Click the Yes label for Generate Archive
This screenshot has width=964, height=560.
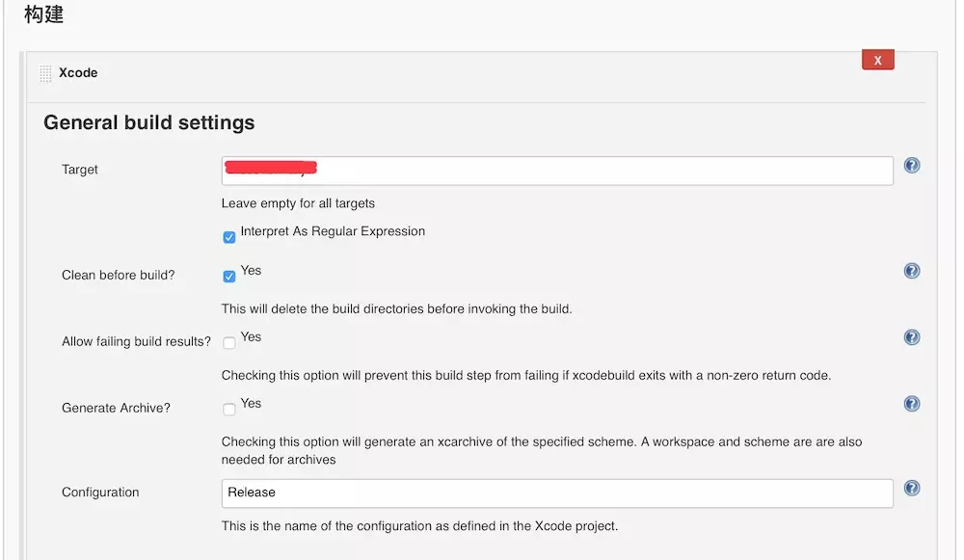click(x=251, y=403)
